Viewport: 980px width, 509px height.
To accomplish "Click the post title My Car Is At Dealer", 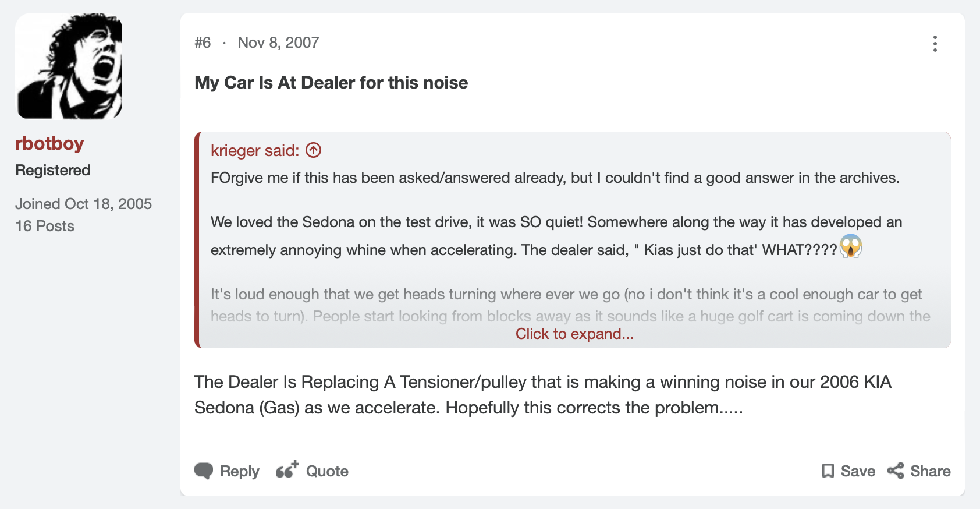I will pyautogui.click(x=331, y=83).
